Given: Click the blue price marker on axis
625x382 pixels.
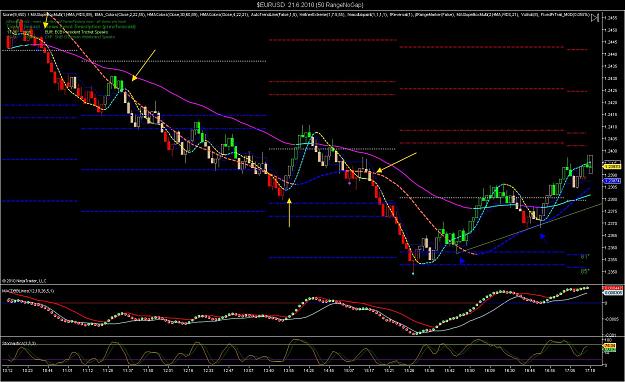Looking at the screenshot, I should coord(612,181).
